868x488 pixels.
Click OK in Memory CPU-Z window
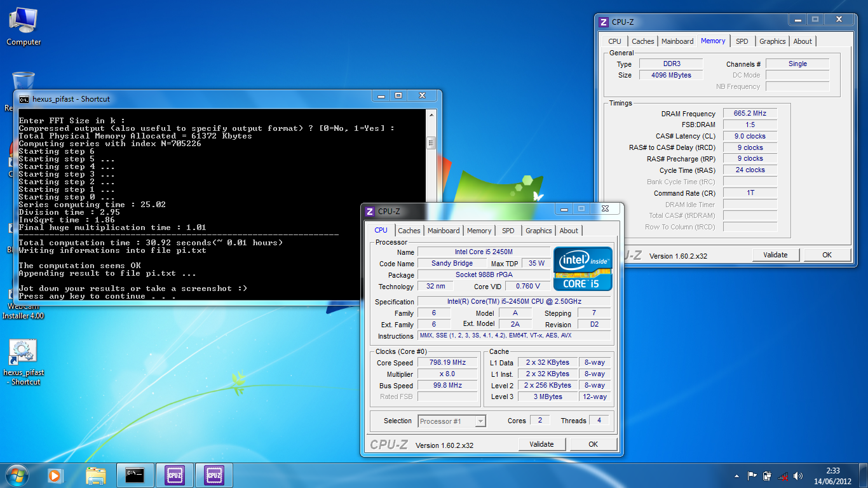pyautogui.click(x=827, y=255)
